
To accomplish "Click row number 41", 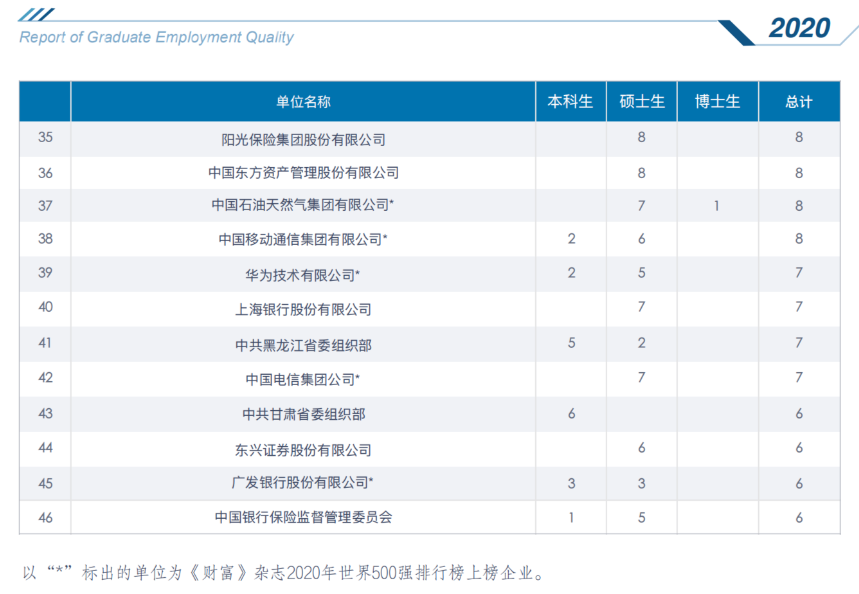I will pyautogui.click(x=45, y=343).
